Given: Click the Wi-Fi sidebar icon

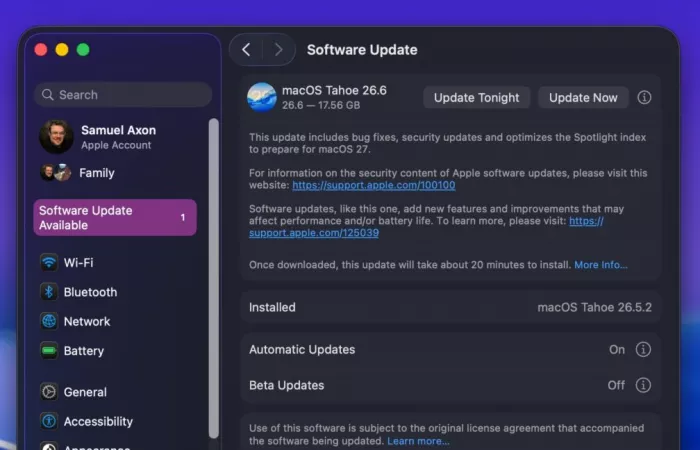Looking at the screenshot, I should coord(49,262).
